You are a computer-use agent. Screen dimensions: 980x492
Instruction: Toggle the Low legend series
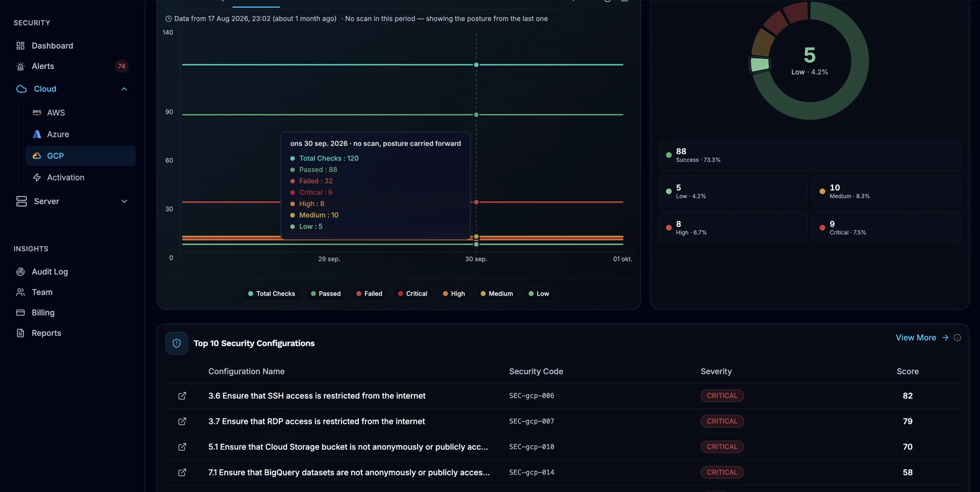[x=538, y=293]
